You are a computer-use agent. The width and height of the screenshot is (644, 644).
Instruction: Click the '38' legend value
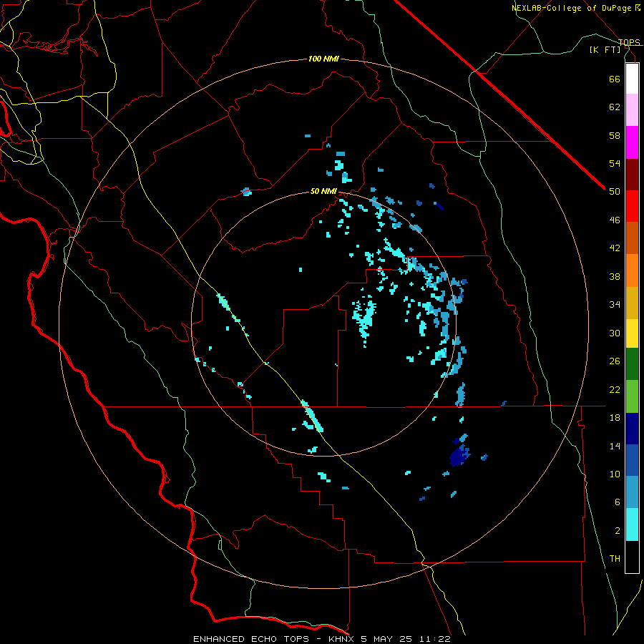615,276
